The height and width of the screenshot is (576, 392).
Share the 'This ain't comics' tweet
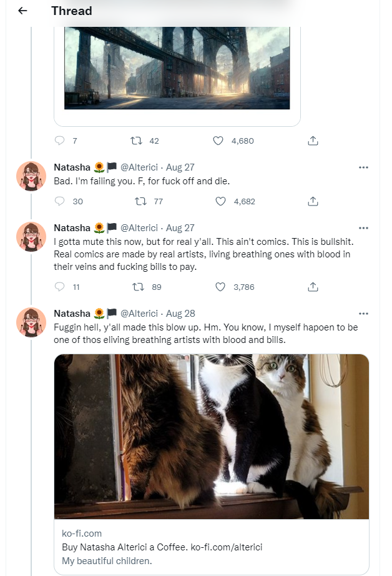coord(313,287)
